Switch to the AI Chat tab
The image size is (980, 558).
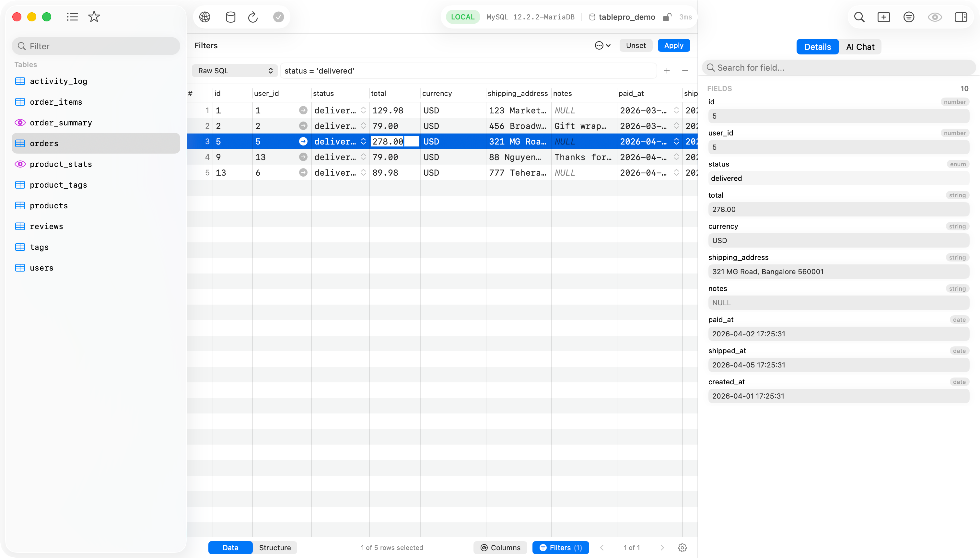click(x=860, y=46)
